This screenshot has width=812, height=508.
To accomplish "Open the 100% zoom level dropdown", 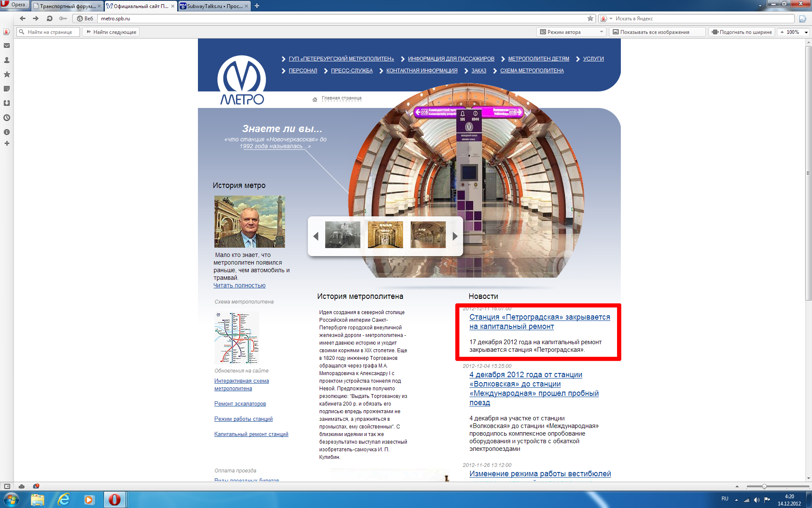I will coord(806,32).
